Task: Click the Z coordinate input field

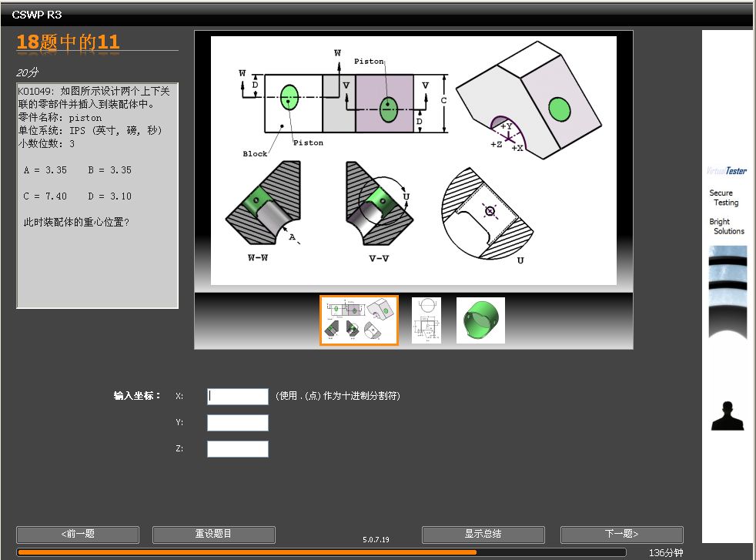Action: pos(238,449)
